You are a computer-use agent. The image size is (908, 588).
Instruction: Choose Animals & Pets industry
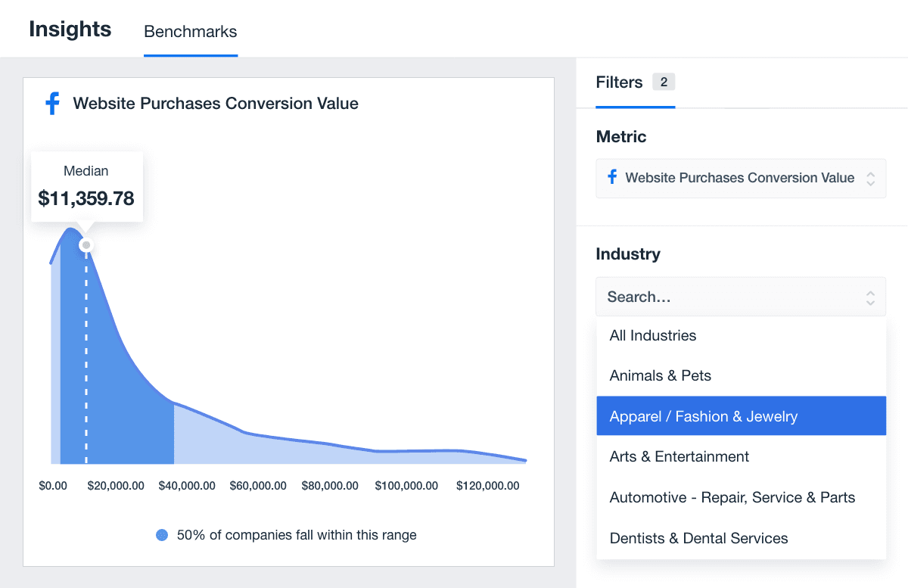click(661, 376)
